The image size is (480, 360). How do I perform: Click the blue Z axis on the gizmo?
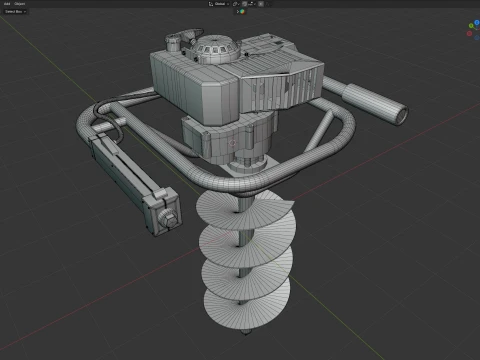coord(477,22)
